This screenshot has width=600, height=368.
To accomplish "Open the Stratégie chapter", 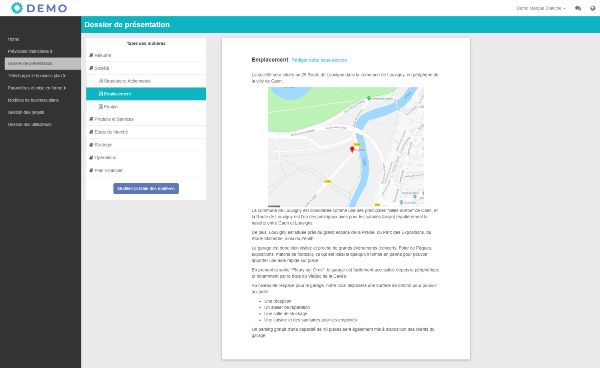I will (x=146, y=145).
